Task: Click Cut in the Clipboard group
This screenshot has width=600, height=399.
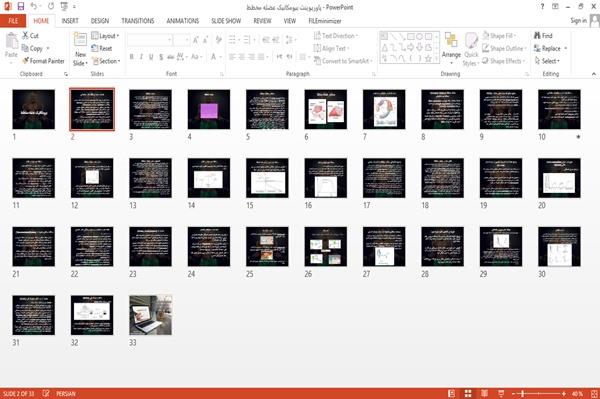Action: (x=30, y=36)
